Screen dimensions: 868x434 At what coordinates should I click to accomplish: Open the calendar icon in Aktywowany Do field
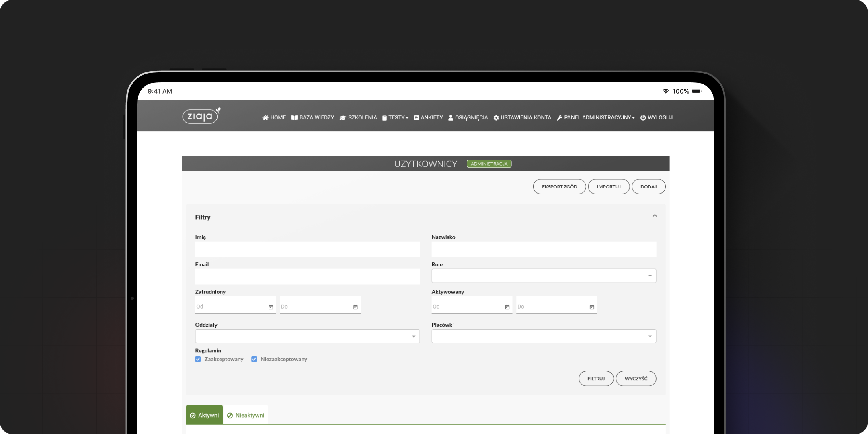(x=592, y=306)
